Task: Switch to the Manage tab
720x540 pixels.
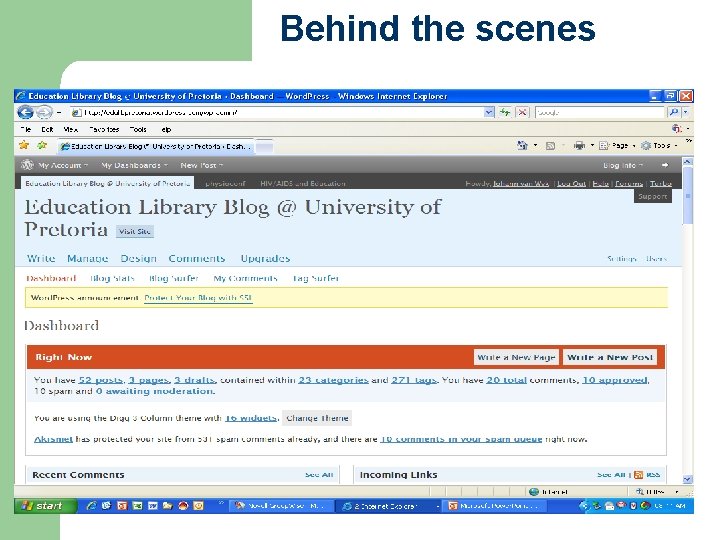Action: 87,259
